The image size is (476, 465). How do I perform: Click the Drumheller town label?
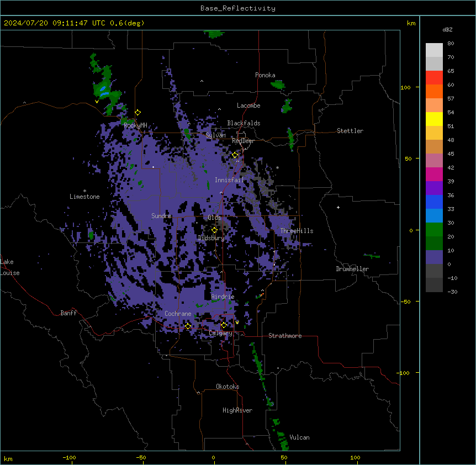coord(352,269)
